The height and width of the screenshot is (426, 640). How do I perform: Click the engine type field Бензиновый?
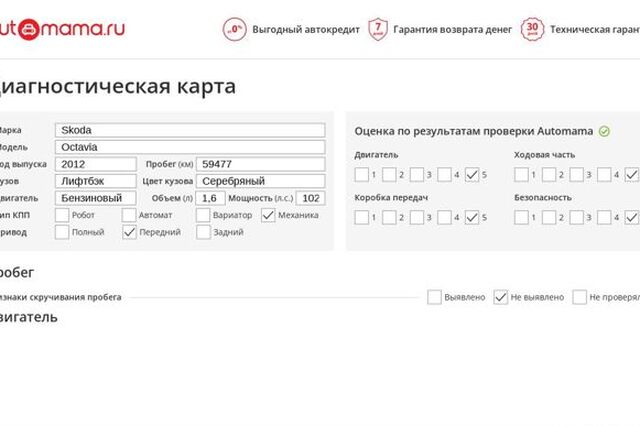coord(96,198)
